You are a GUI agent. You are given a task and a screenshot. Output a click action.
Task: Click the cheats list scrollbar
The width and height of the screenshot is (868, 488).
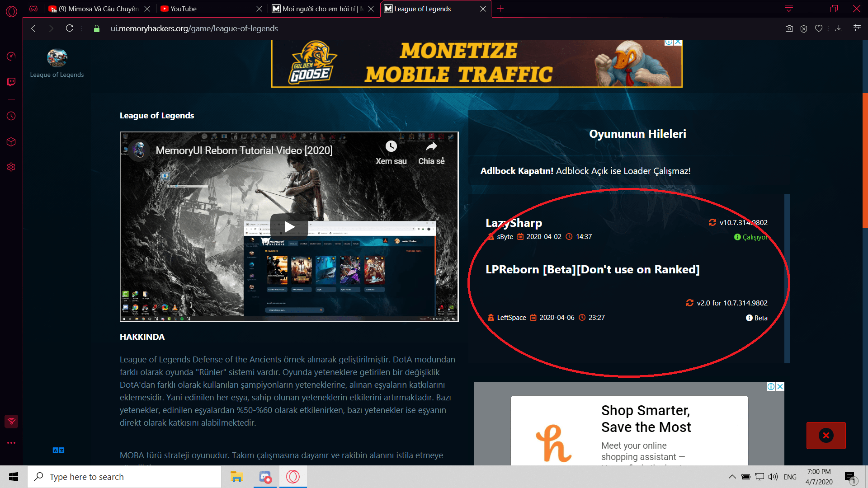787,278
